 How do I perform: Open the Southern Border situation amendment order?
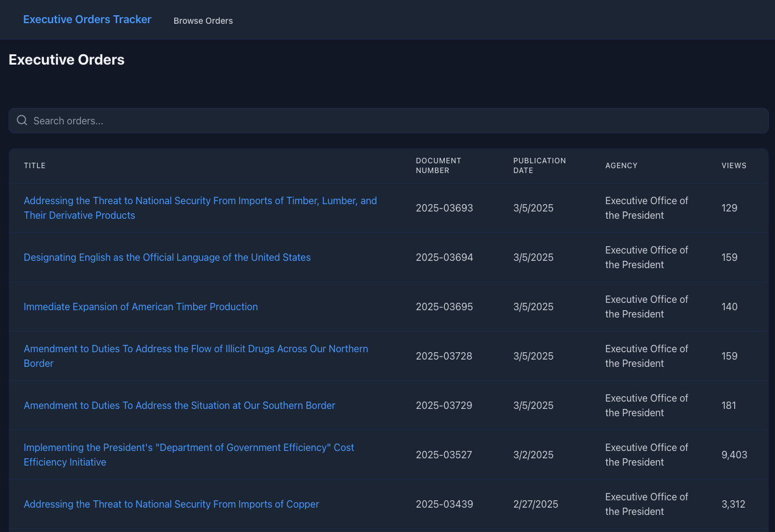pyautogui.click(x=179, y=405)
